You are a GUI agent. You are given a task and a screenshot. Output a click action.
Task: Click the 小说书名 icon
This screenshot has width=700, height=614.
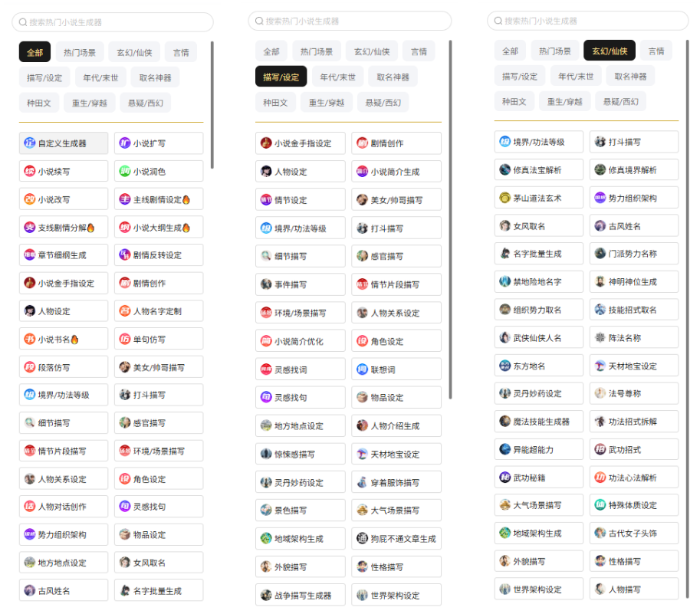[29, 340]
